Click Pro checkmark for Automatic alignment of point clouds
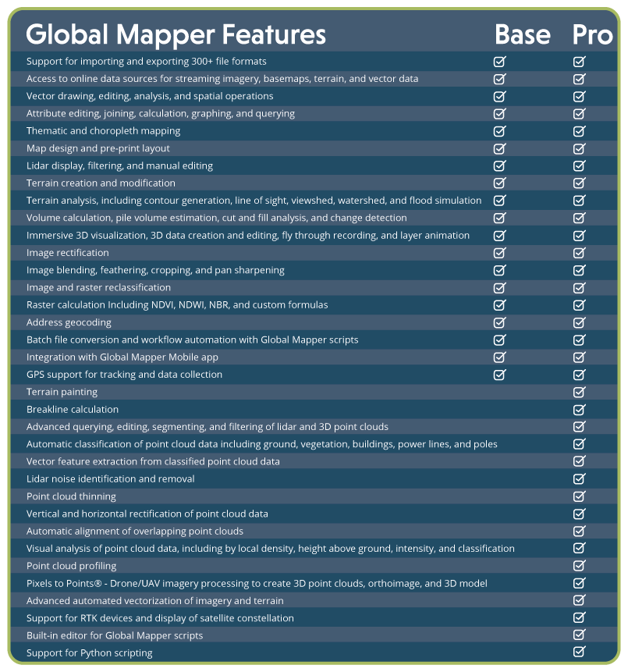 [579, 532]
